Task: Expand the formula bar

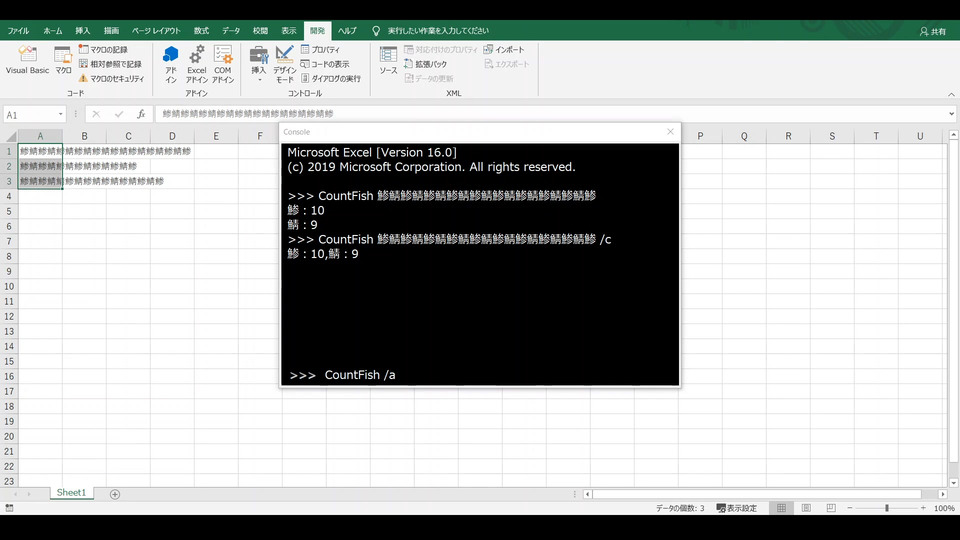Action: [951, 114]
